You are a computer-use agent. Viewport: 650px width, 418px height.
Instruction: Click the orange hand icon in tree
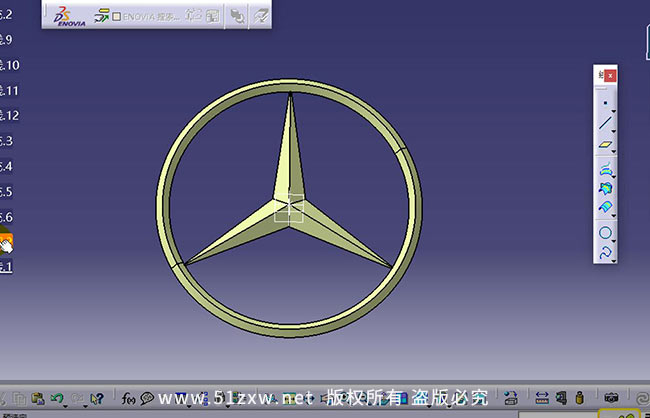[x=6, y=243]
